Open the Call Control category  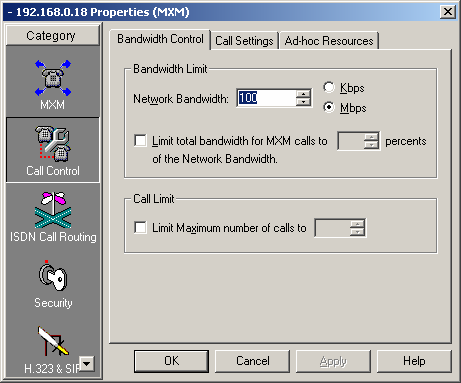tap(53, 150)
